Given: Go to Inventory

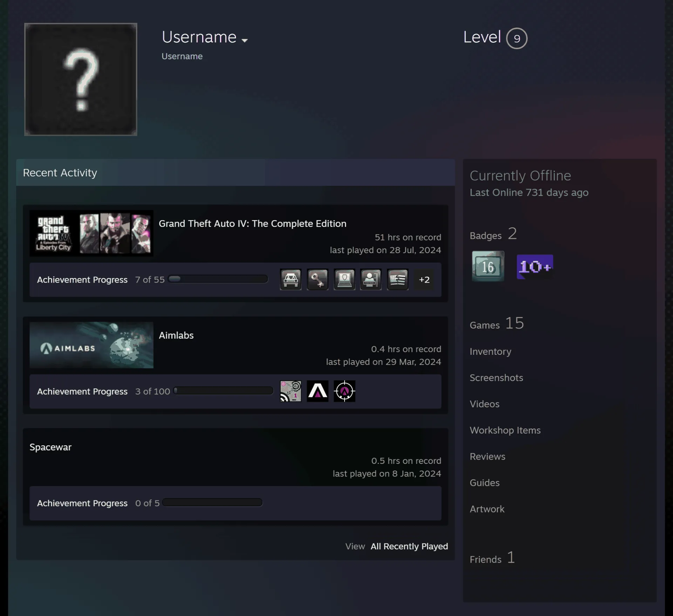Looking at the screenshot, I should (490, 351).
